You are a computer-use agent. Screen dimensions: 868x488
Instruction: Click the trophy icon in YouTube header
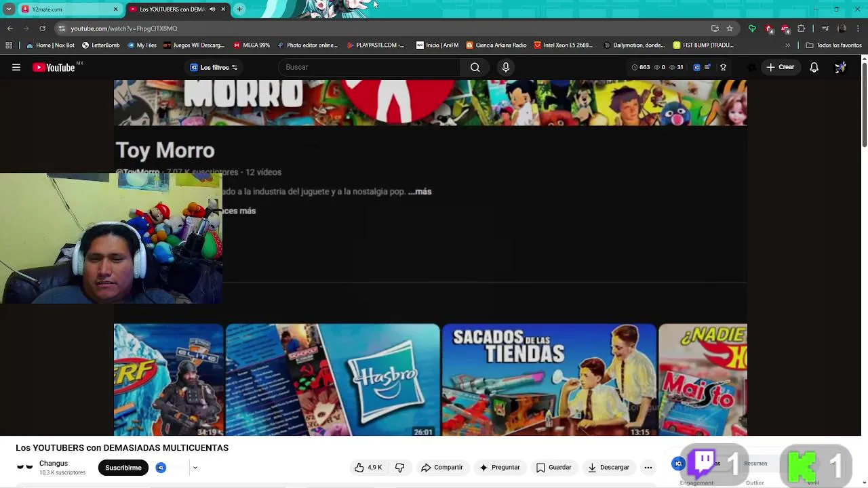click(x=723, y=67)
